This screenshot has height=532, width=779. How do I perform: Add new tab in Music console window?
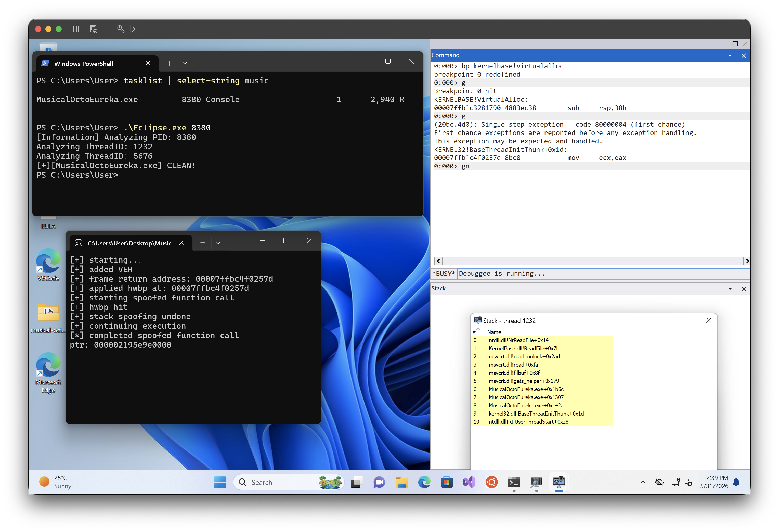coord(203,243)
